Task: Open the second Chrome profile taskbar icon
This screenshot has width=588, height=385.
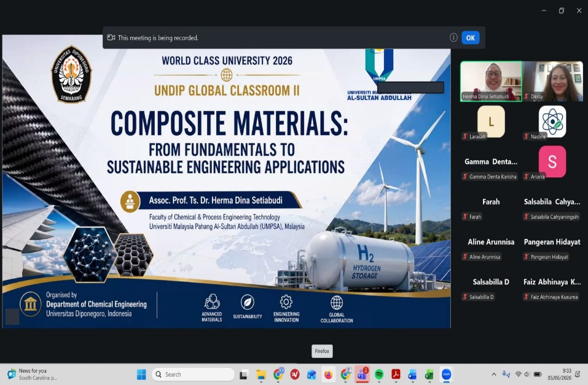Action: click(345, 374)
